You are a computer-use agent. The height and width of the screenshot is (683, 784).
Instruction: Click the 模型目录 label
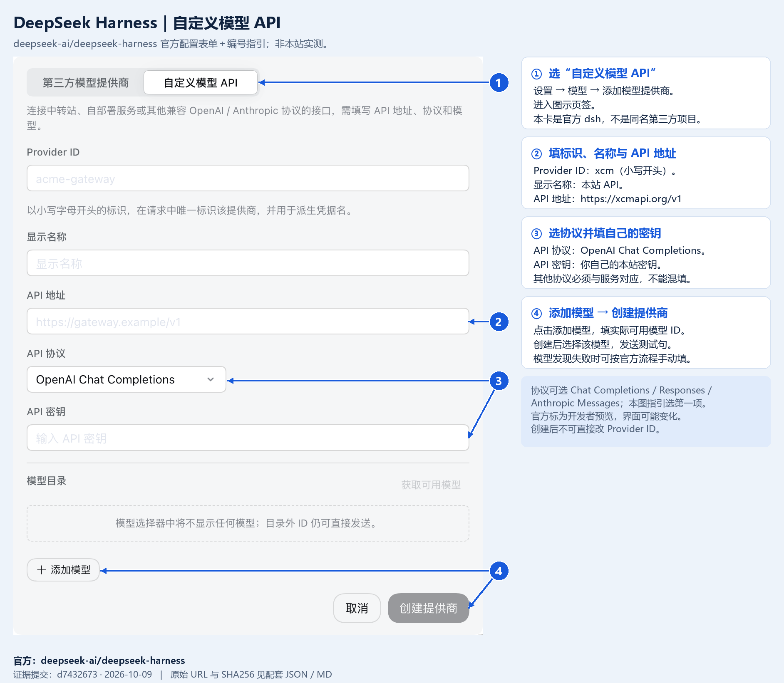point(47,481)
